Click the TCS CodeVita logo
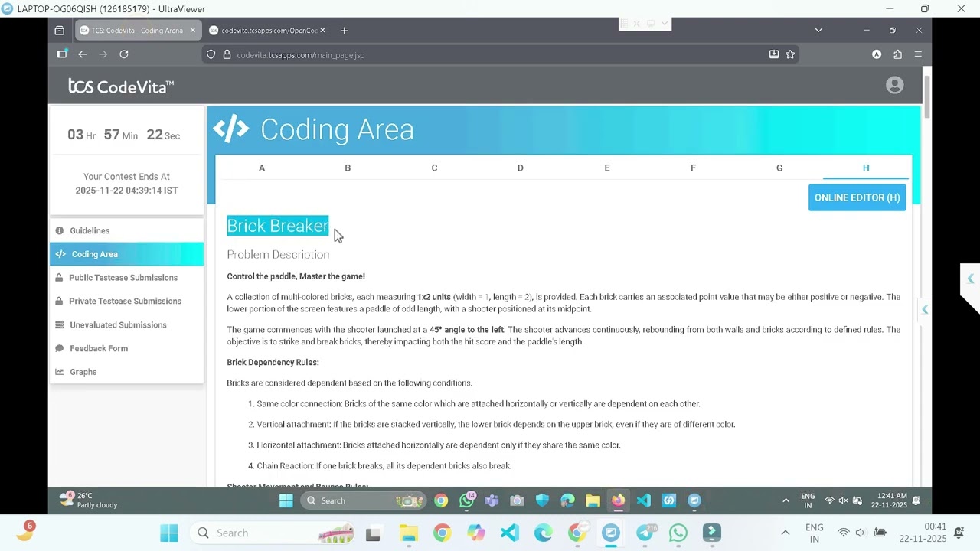This screenshot has height=551, width=980. coord(121,86)
